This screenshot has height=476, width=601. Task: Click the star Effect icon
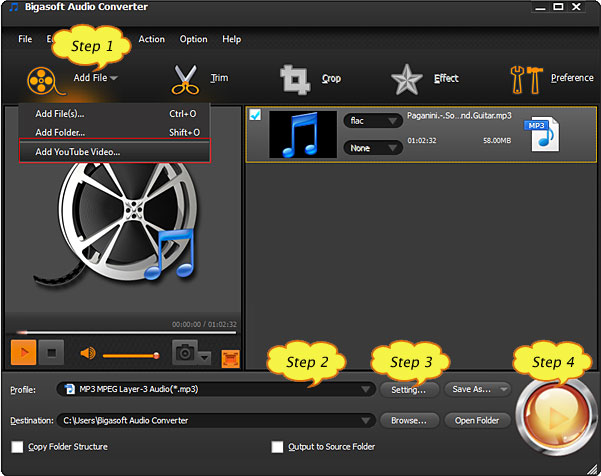tap(406, 80)
